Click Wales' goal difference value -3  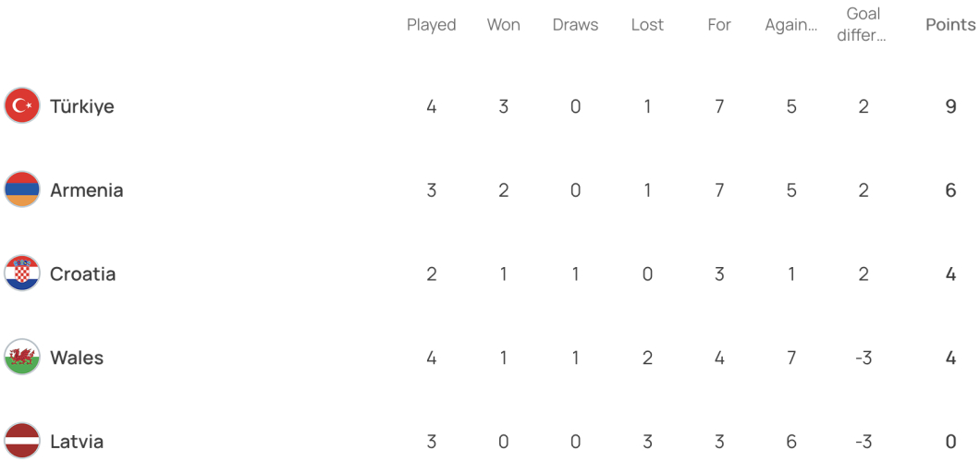point(864,359)
